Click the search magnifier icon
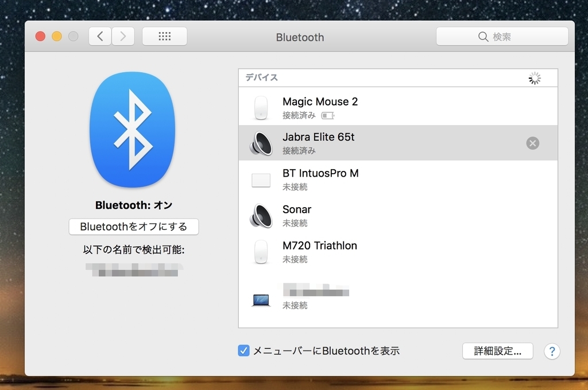Viewport: 588px width, 390px height. point(483,37)
